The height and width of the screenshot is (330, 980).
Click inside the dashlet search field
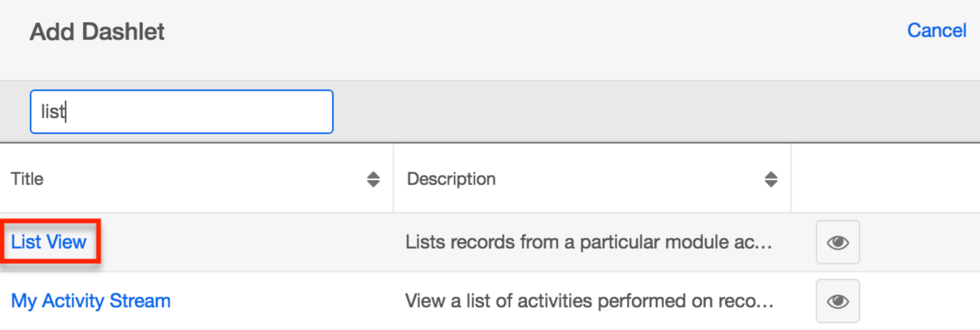[x=181, y=112]
